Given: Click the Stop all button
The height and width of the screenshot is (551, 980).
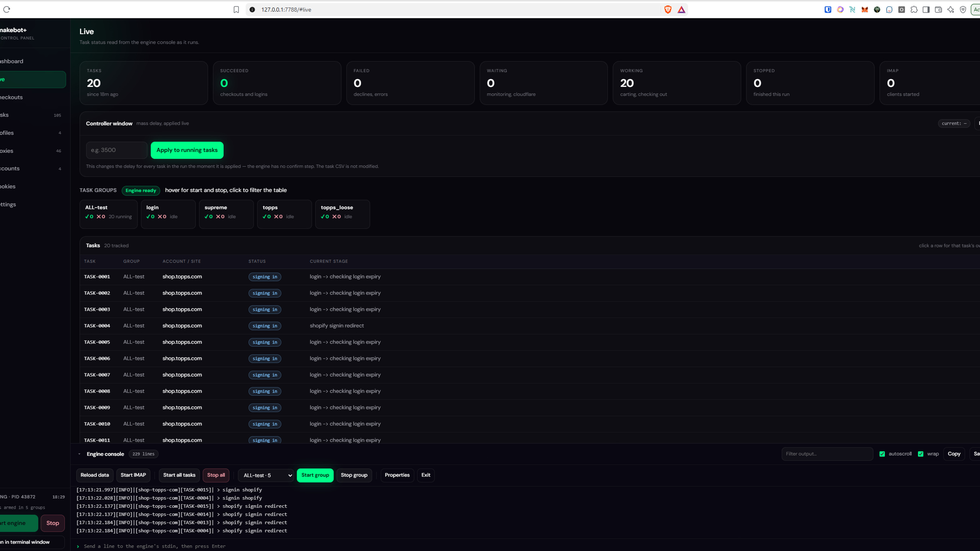Looking at the screenshot, I should pos(216,475).
